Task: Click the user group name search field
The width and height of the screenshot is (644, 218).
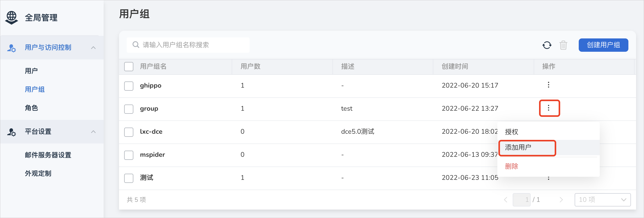Action: (x=188, y=45)
